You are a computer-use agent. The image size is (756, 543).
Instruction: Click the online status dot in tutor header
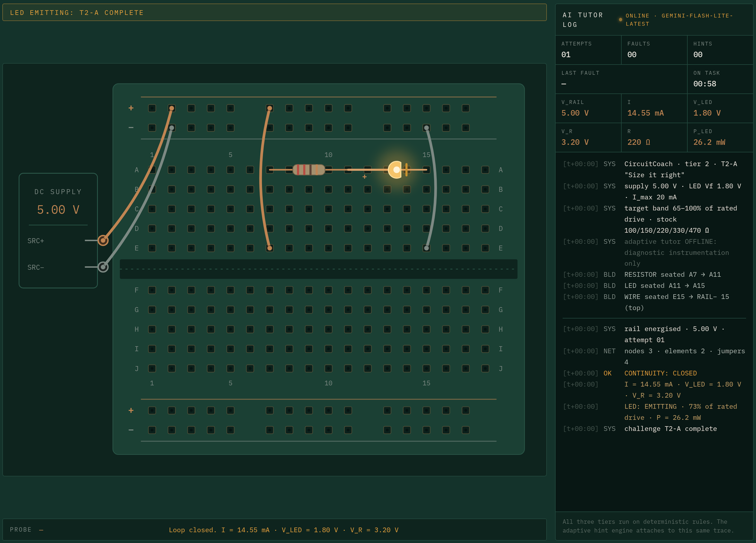click(620, 20)
